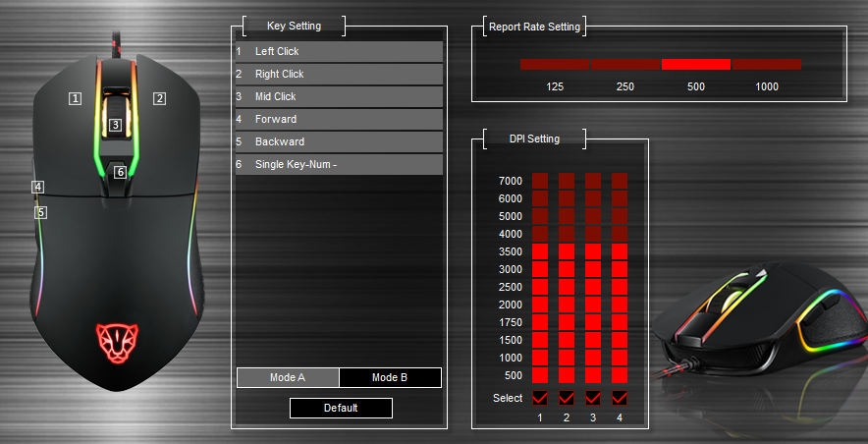The image size is (868, 444).
Task: Set DPI column 4 to 4000
Action: [x=620, y=234]
